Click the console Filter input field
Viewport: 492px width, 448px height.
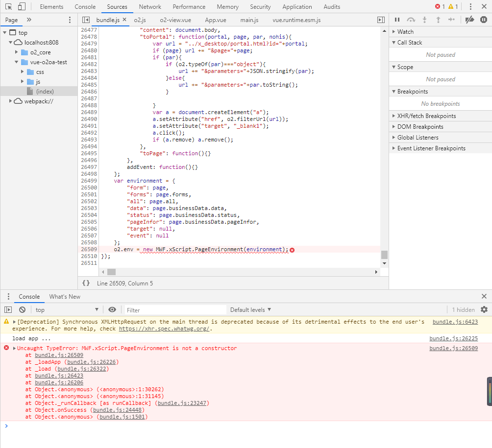pyautogui.click(x=175, y=310)
